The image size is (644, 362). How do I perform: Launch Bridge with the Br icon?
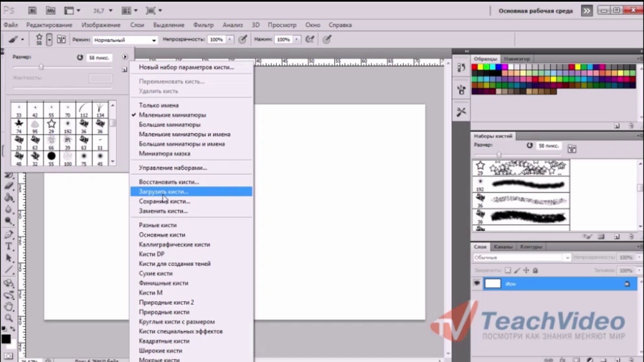pyautogui.click(x=32, y=10)
